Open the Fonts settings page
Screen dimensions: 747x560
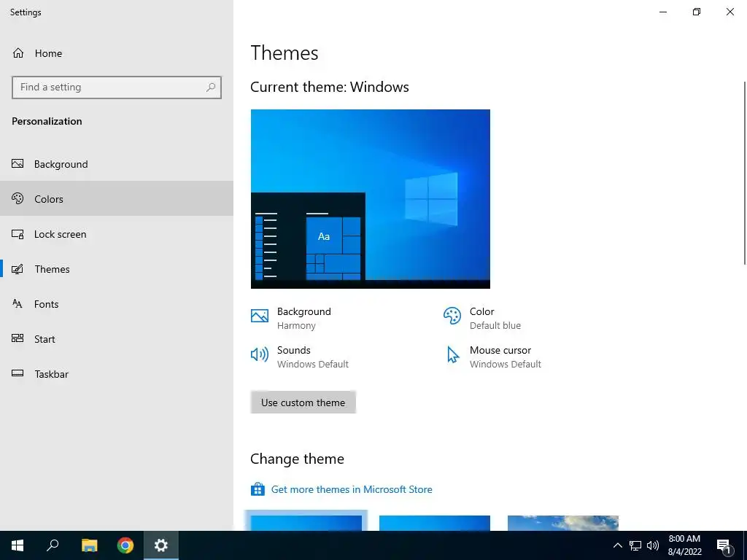pyautogui.click(x=117, y=304)
